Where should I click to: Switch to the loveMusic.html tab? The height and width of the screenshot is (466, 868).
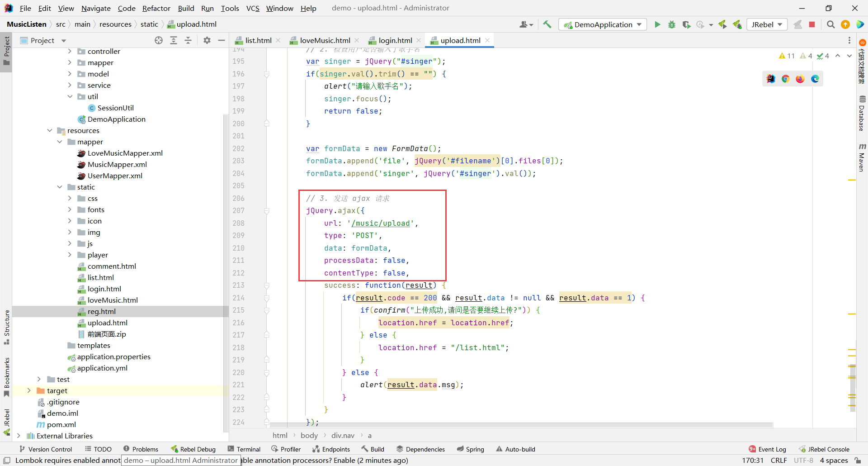tap(325, 40)
